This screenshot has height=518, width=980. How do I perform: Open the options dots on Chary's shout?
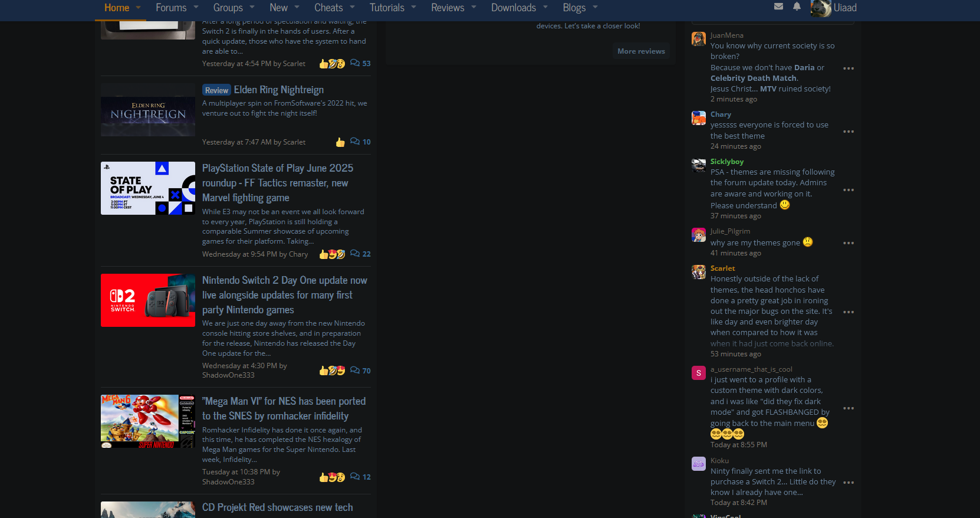(x=849, y=132)
